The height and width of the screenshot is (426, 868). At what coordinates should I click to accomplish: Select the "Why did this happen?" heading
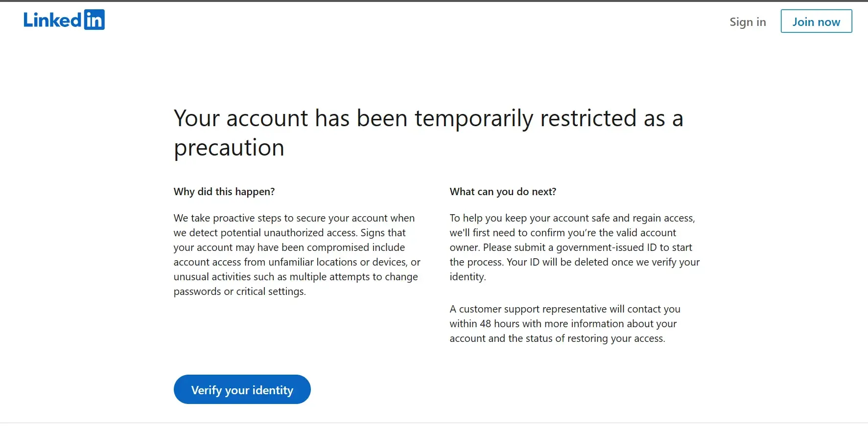224,192
